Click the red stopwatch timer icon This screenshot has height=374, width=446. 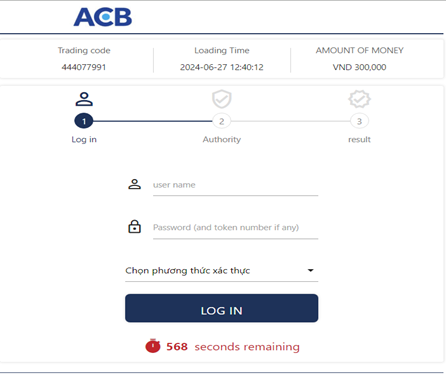pyautogui.click(x=153, y=346)
